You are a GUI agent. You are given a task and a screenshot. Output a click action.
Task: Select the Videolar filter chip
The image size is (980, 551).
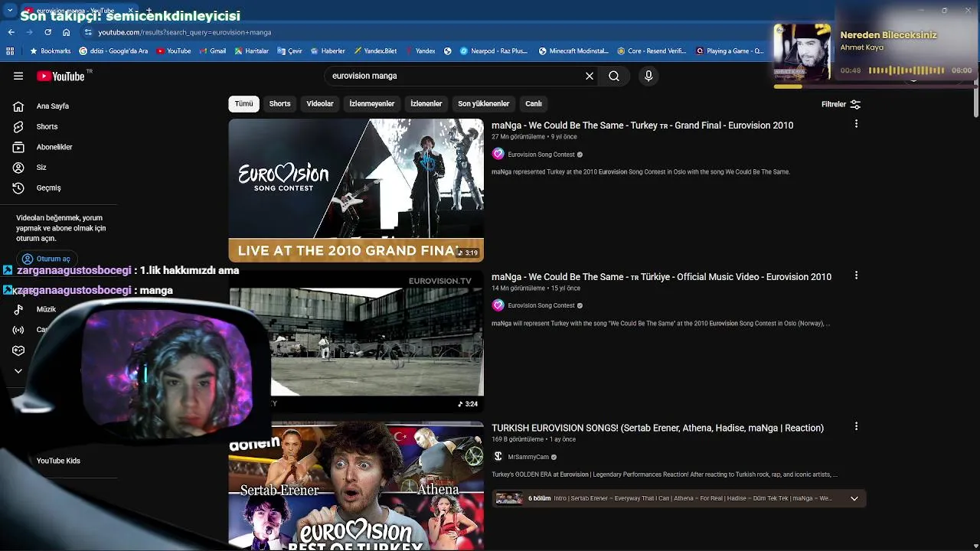tap(320, 103)
